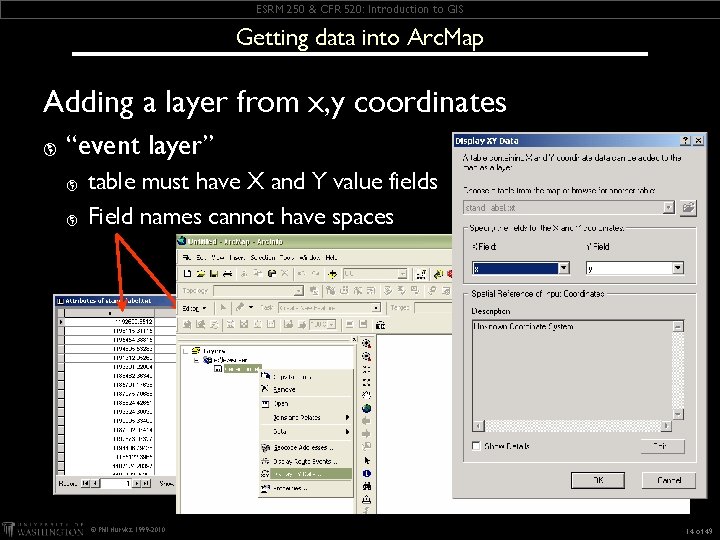The image size is (720, 540).
Task: Open the sketch tool dropdown arrow
Action: click(x=251, y=307)
